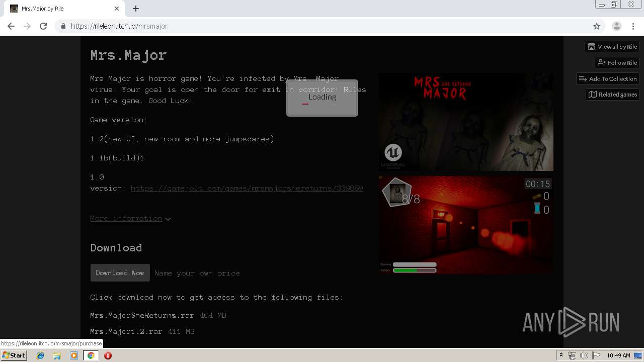Open the network tray icon
Image resolution: width=644 pixels, height=362 pixels.
572,355
